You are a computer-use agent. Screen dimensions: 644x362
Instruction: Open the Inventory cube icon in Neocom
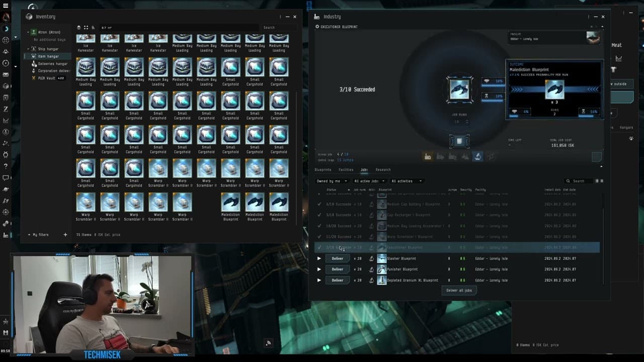click(x=6, y=86)
